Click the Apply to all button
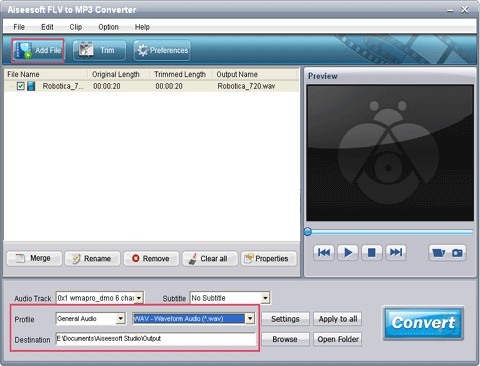This screenshot has width=480, height=366. click(338, 319)
